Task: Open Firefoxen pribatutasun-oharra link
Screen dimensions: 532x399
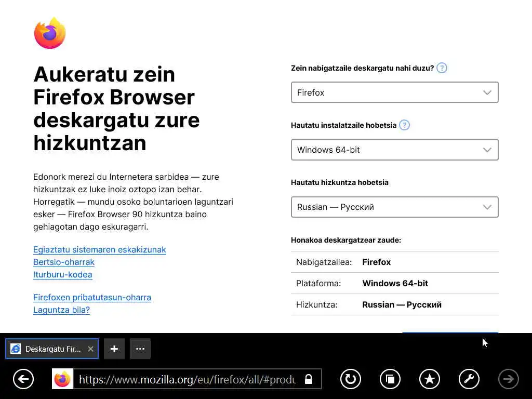Action: [92, 298]
